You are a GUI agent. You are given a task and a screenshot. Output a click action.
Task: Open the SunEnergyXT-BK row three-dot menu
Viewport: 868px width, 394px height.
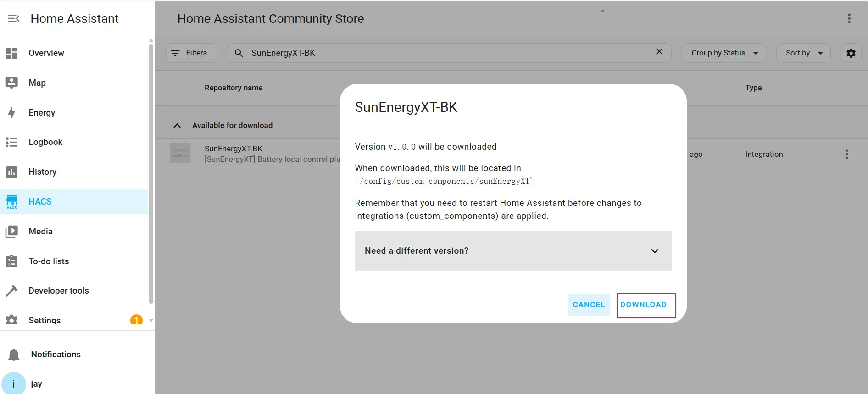[x=846, y=155]
